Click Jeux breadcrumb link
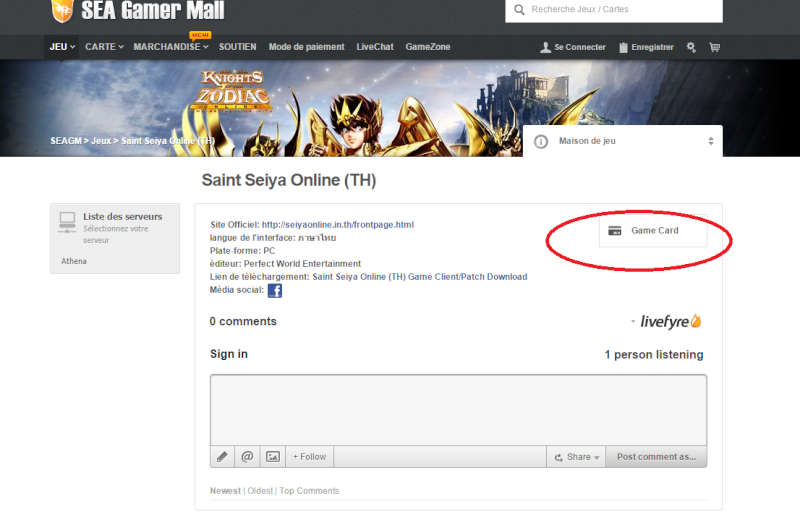Screen dimensions: 800x517 101,141
